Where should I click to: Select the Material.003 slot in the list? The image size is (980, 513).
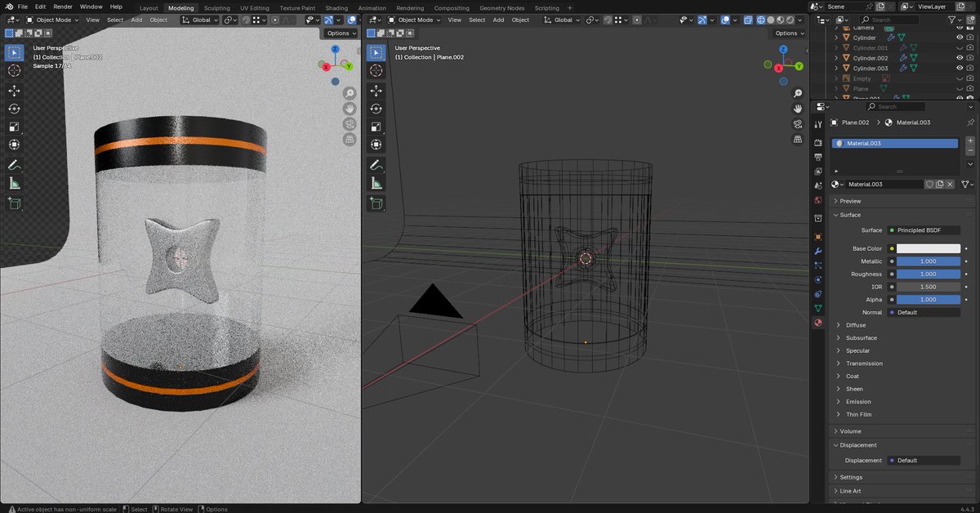pos(894,143)
